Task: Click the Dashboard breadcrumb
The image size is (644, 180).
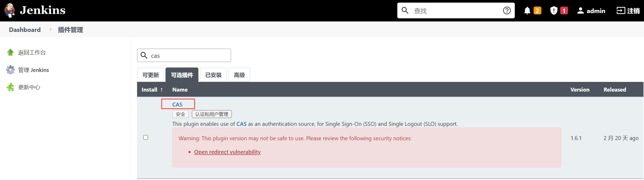Action: (25, 30)
